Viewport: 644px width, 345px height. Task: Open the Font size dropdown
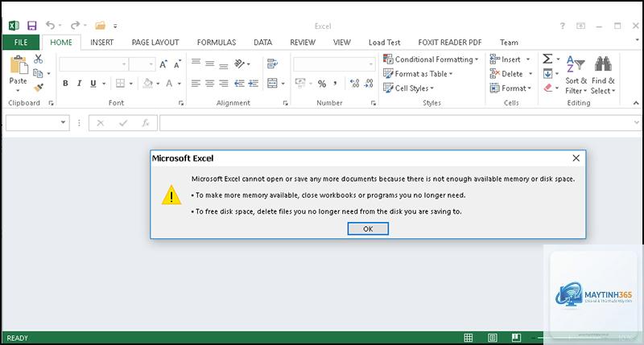tap(151, 64)
